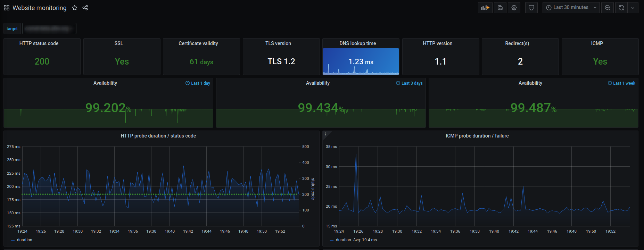Screen dimensions: 644x250
Task: Click the Add panel icon
Action: (x=485, y=8)
